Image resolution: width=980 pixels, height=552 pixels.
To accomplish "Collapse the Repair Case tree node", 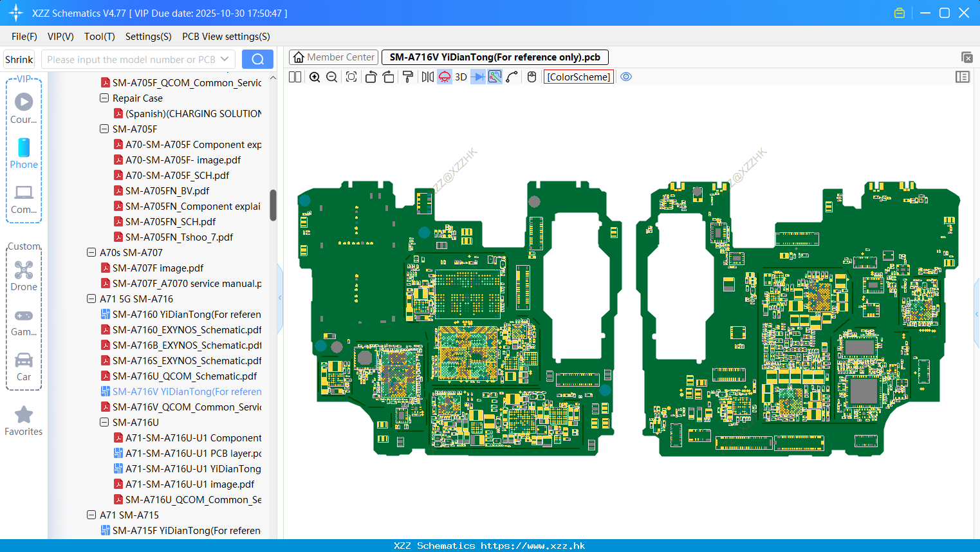I will (104, 98).
